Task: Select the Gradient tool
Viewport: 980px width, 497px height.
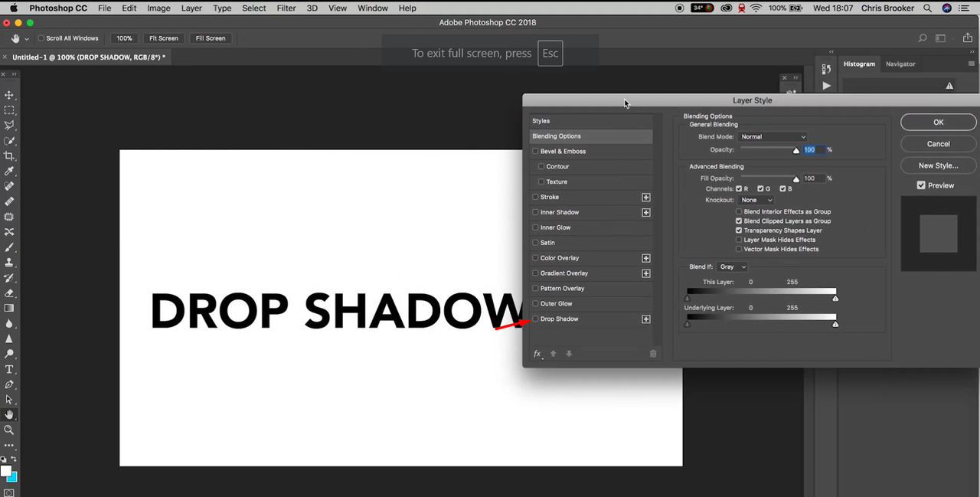Action: pos(9,308)
